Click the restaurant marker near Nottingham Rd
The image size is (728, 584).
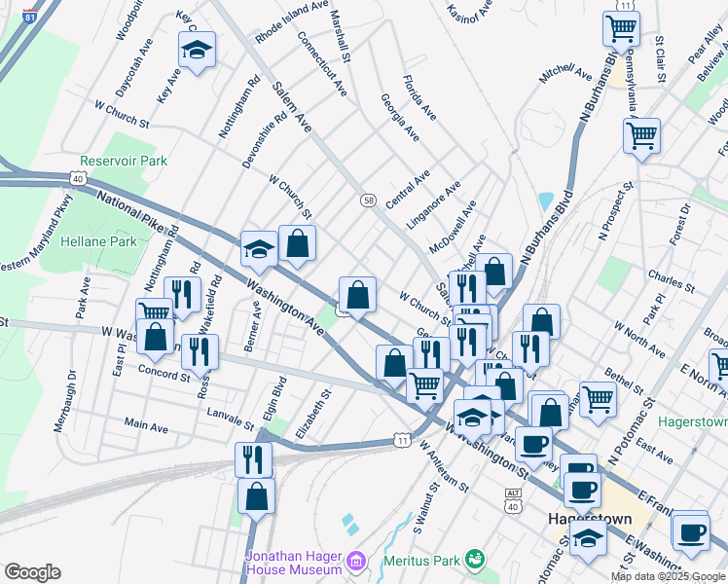pyautogui.click(x=182, y=298)
